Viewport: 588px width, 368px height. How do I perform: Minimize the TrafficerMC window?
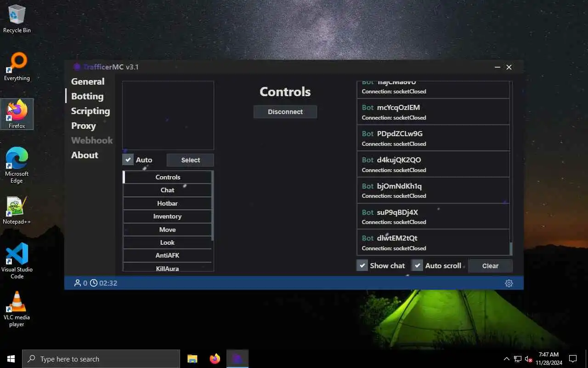pyautogui.click(x=497, y=67)
